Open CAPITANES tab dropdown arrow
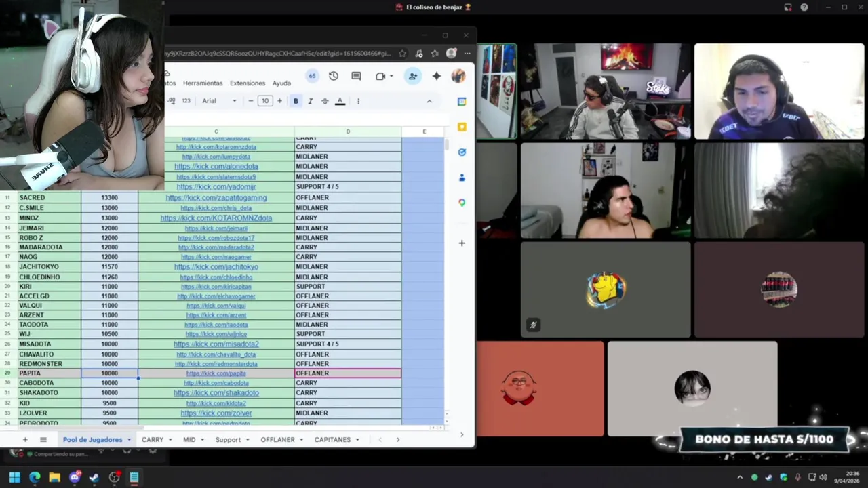 coord(357,440)
